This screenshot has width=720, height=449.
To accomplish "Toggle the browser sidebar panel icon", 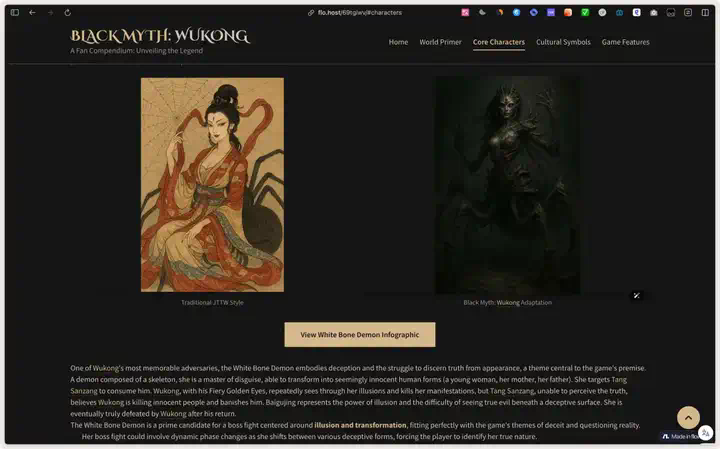I will pos(15,12).
